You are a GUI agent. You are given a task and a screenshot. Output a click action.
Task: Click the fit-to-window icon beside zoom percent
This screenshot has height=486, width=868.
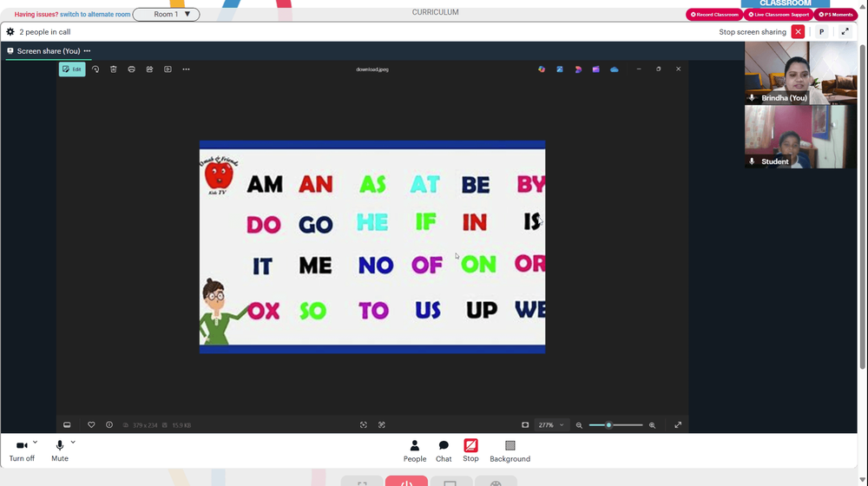coord(525,425)
